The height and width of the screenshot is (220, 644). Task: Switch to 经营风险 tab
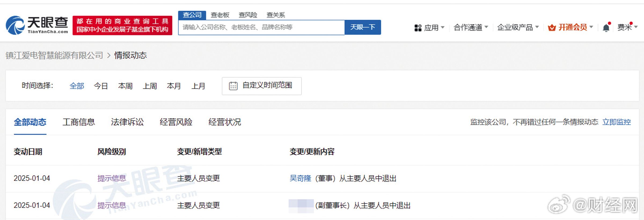176,122
